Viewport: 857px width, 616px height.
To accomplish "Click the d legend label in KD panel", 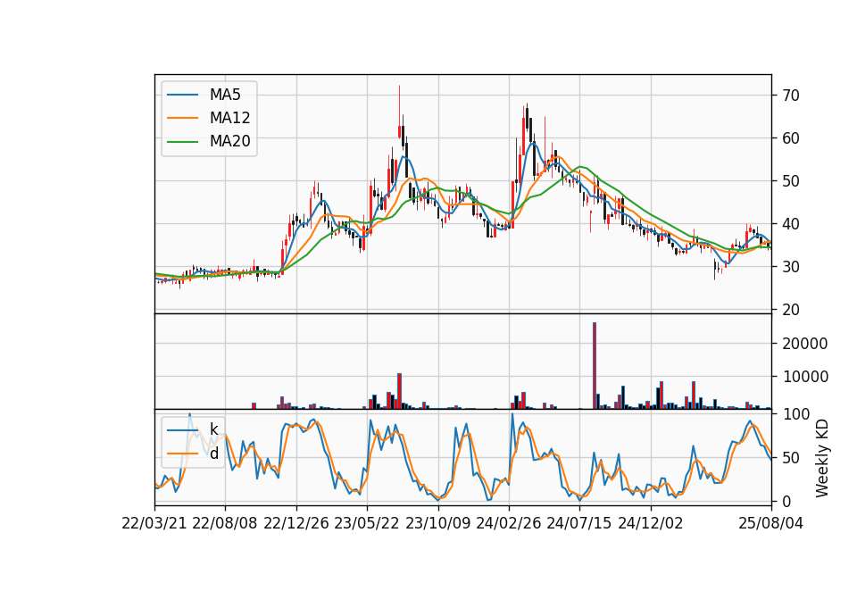I will pyautogui.click(x=213, y=454).
